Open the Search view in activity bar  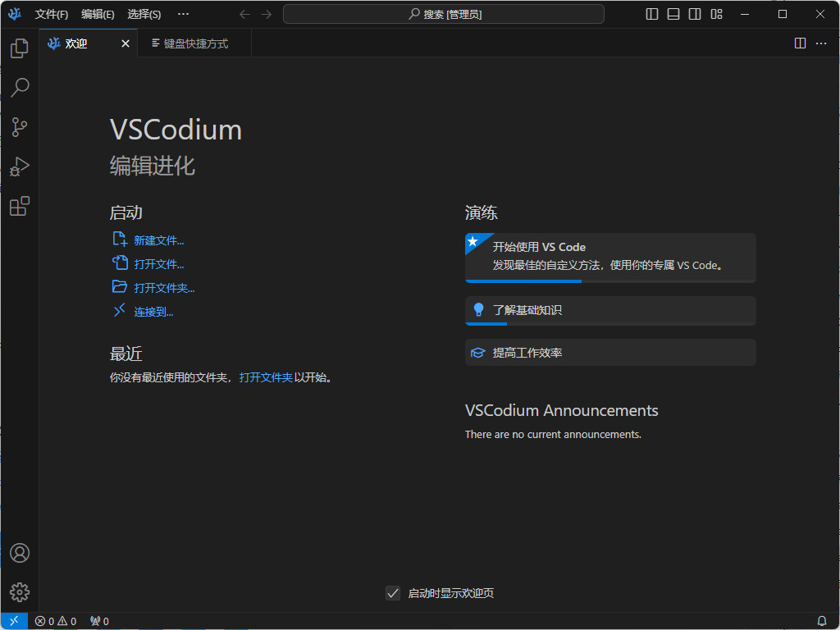click(20, 87)
